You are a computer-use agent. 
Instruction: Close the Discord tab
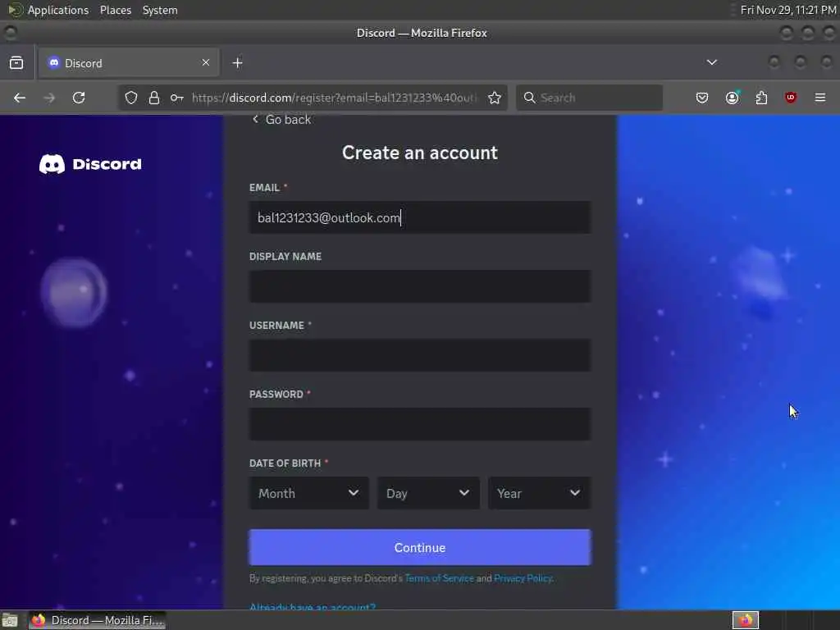pos(206,62)
